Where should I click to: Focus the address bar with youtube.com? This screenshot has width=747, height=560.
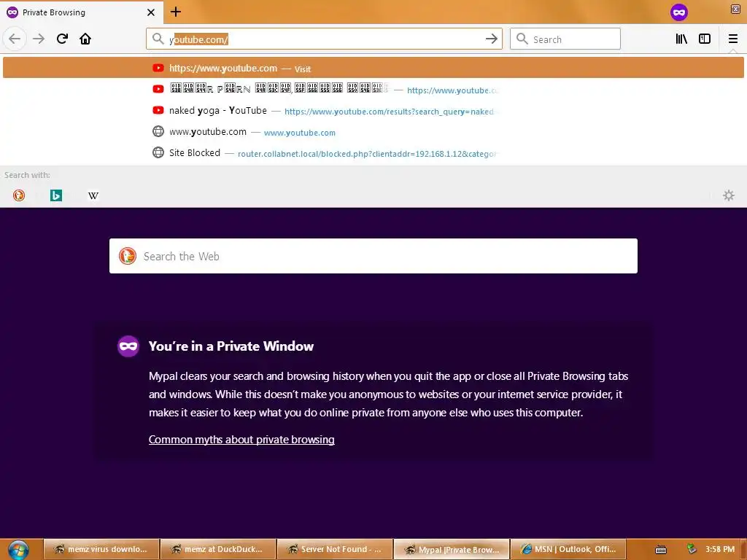pyautogui.click(x=324, y=39)
